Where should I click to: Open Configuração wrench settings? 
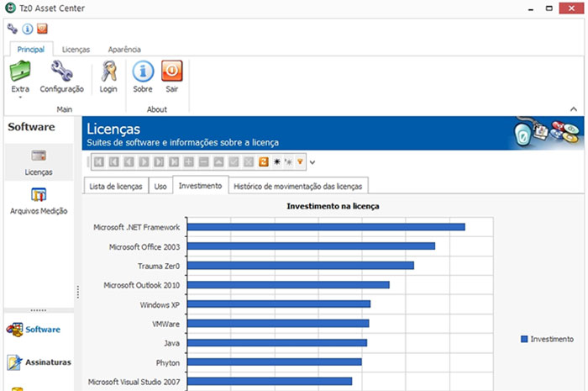(x=62, y=77)
